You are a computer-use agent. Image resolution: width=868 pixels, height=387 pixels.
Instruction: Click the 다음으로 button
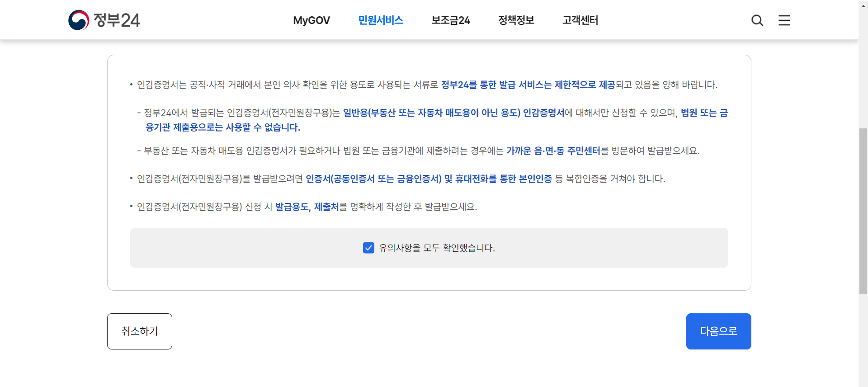click(719, 331)
